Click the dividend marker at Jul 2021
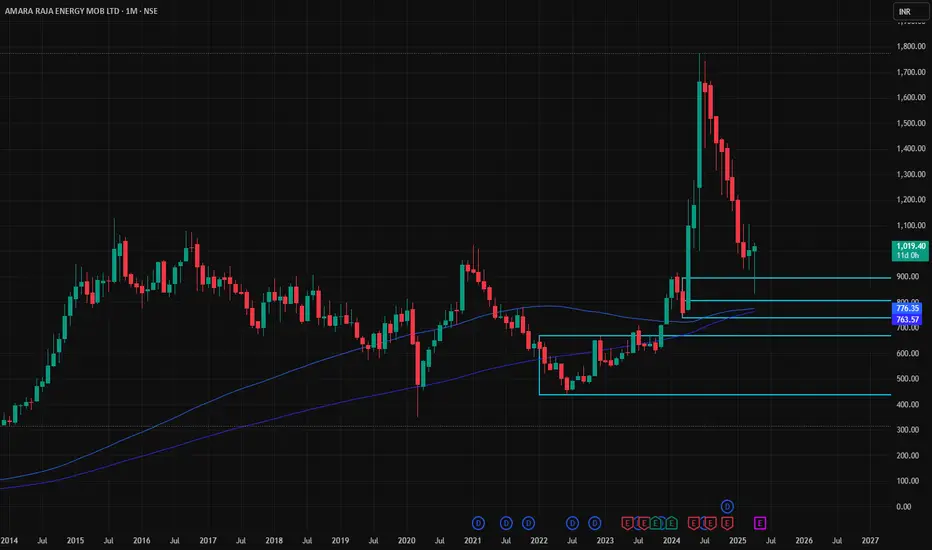The width and height of the screenshot is (932, 550). pyautogui.click(x=506, y=523)
